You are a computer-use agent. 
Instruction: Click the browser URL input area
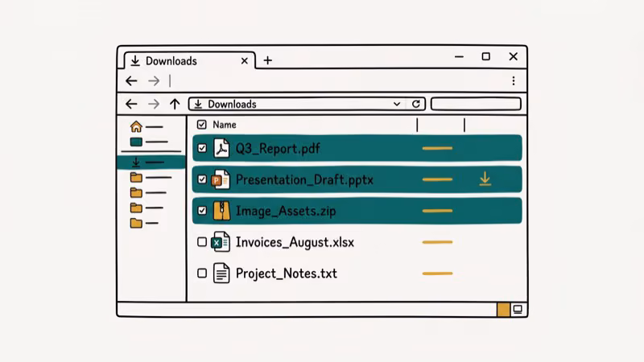click(x=336, y=81)
